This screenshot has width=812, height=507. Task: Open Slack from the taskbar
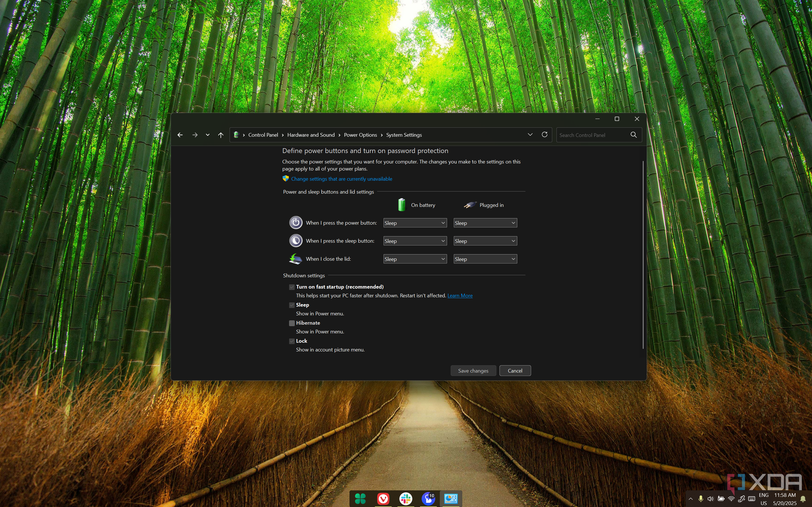pos(406,499)
